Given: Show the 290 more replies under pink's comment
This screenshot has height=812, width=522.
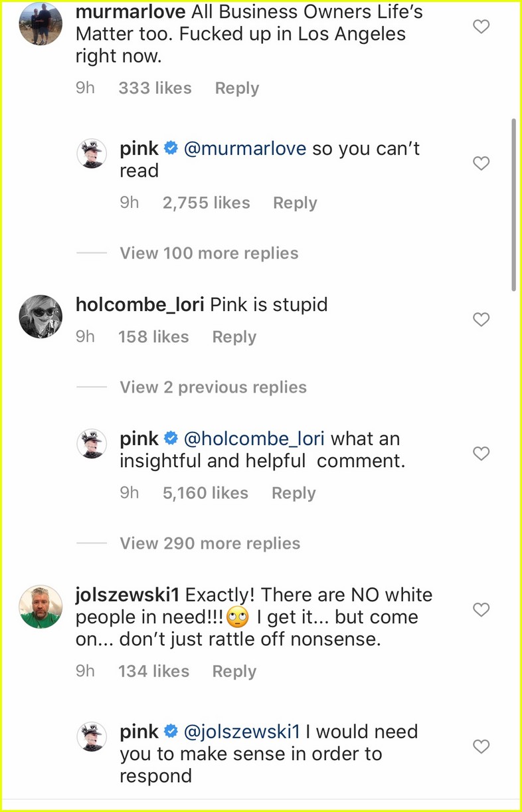Looking at the screenshot, I should point(209,543).
